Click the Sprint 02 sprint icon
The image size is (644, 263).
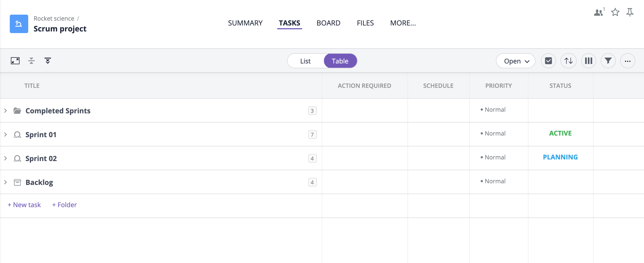(x=17, y=158)
